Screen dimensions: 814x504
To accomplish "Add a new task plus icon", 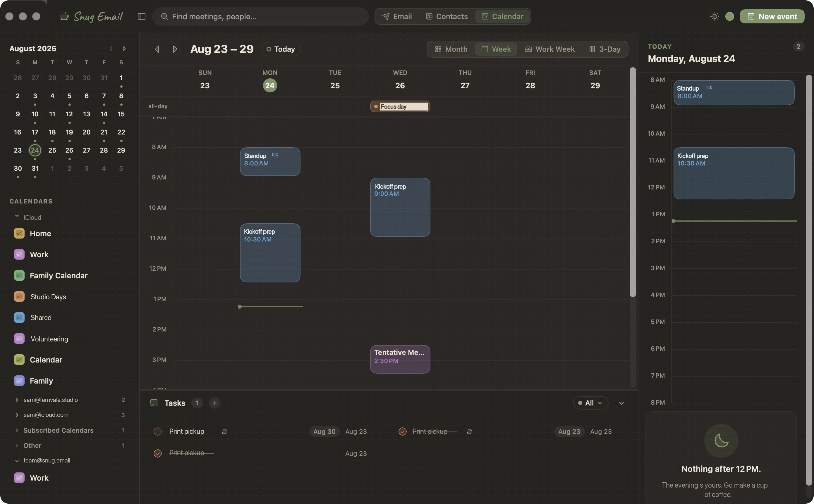I will pos(214,403).
